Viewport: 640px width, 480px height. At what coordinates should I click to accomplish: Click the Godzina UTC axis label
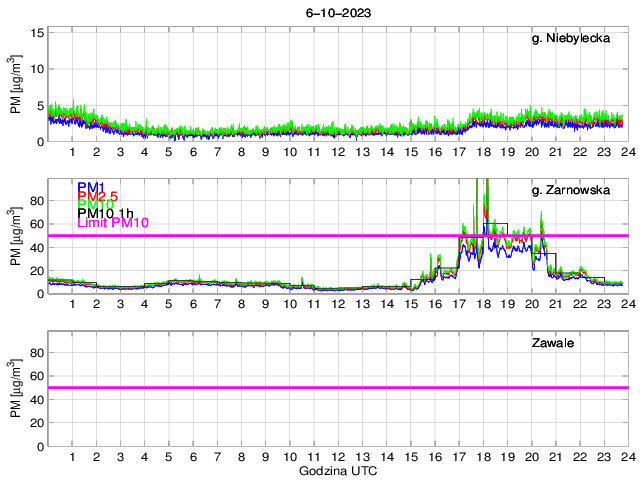click(337, 470)
